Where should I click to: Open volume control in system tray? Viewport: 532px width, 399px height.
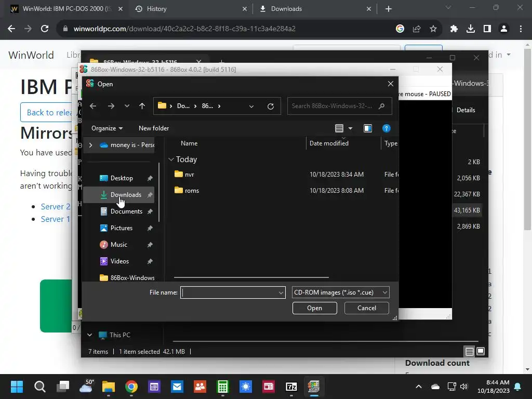point(464,387)
